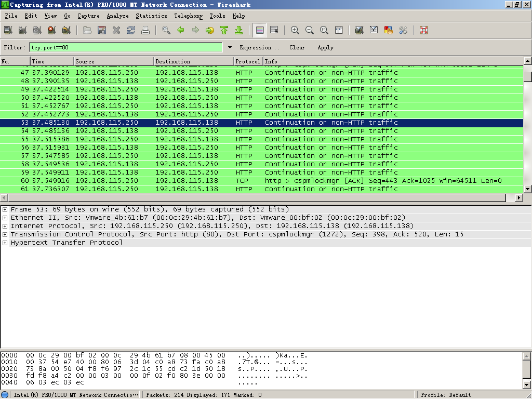Viewport: 532px width, 399px height.
Task: Expand the Internet Protocol tree node
Action: pyautogui.click(x=5, y=226)
